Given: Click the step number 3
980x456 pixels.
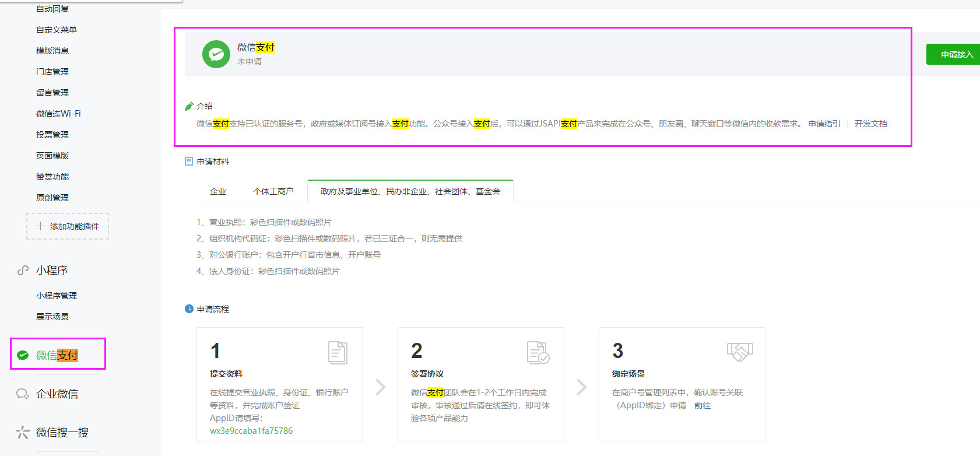Looking at the screenshot, I should (618, 351).
